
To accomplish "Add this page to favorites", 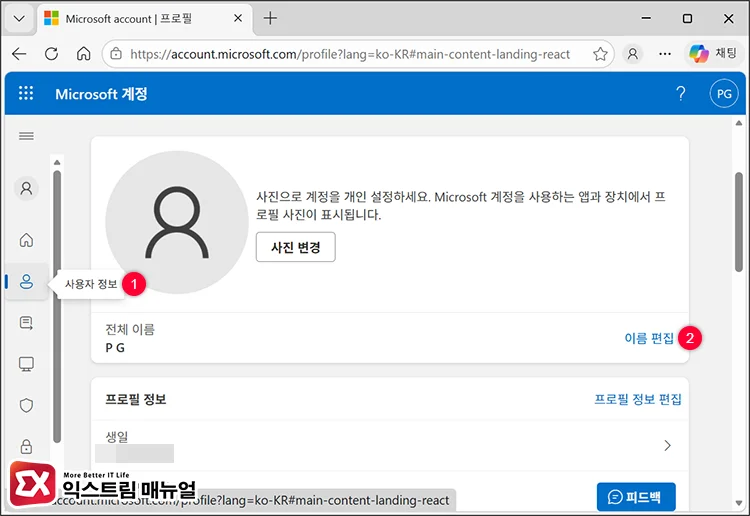I will click(600, 54).
